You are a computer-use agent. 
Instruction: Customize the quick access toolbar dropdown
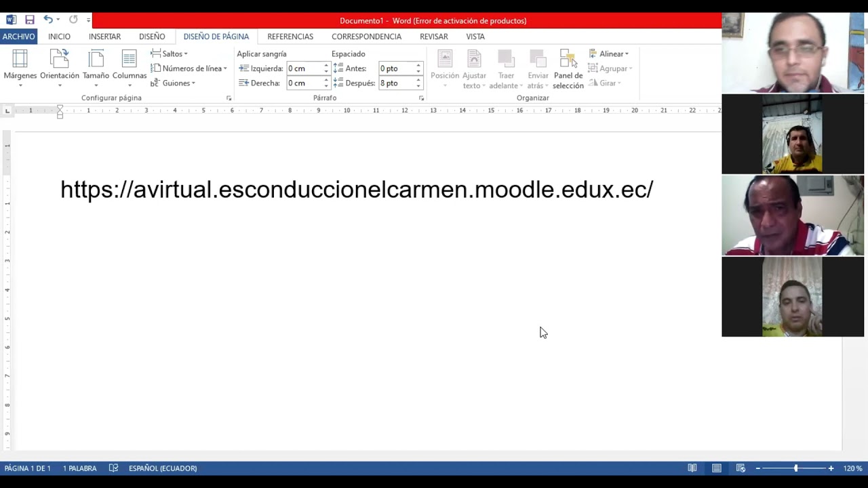(x=88, y=20)
